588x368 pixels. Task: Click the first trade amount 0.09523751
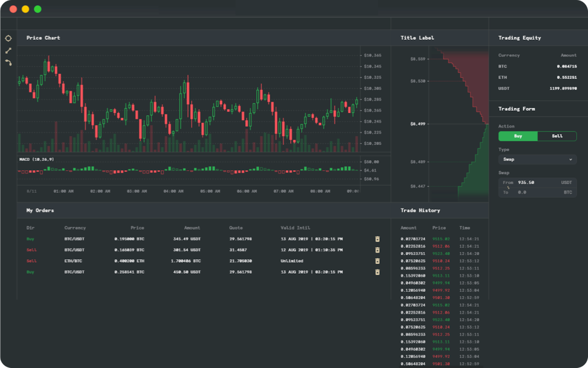pyautogui.click(x=413, y=254)
